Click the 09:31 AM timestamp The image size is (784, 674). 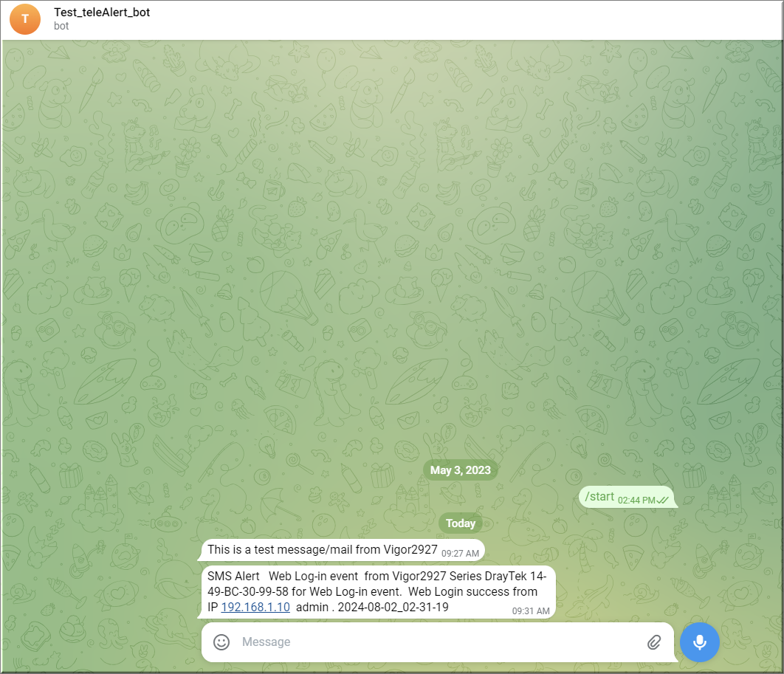click(531, 611)
